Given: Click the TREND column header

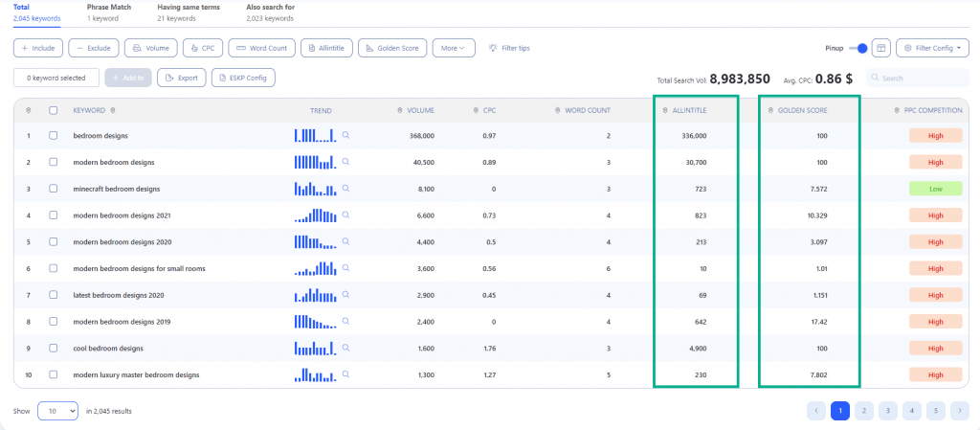Looking at the screenshot, I should (x=322, y=111).
